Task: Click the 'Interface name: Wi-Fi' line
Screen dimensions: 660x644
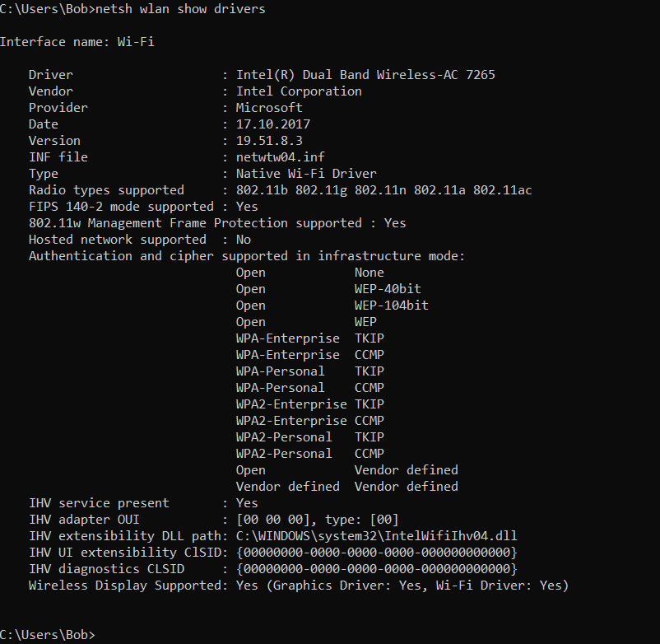Action: pos(77,42)
